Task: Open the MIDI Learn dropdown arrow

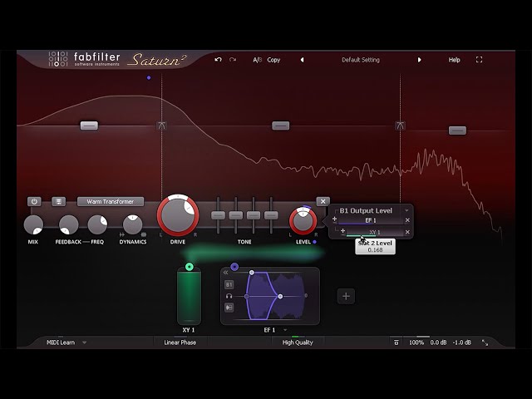Action: pyautogui.click(x=84, y=342)
